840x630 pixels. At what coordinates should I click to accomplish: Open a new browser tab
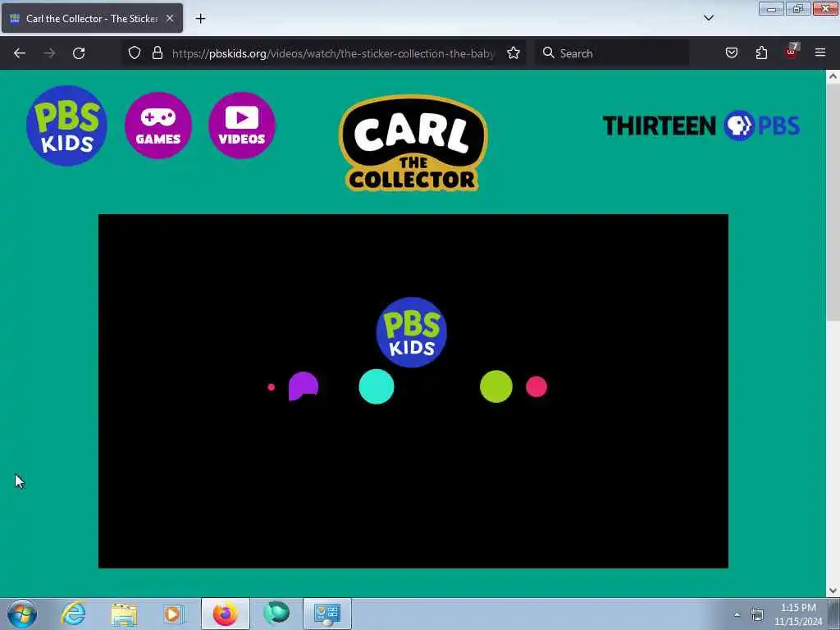point(200,19)
